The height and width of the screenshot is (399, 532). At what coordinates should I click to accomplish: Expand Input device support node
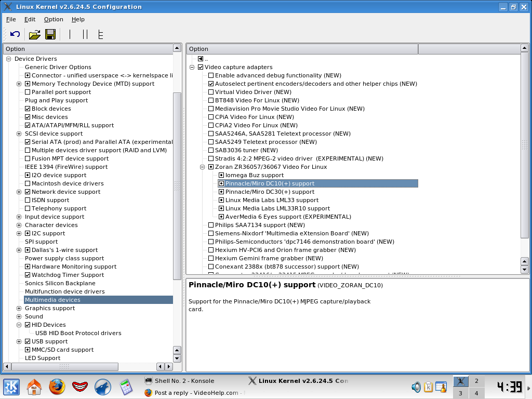coord(19,217)
